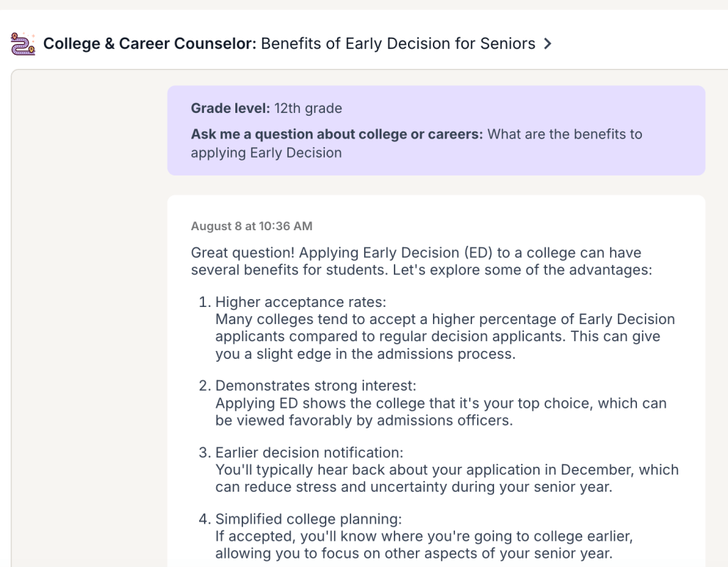Screen dimensions: 728x567
Task: Click "Ask me a question about college or careers:" label
Action: click(337, 134)
